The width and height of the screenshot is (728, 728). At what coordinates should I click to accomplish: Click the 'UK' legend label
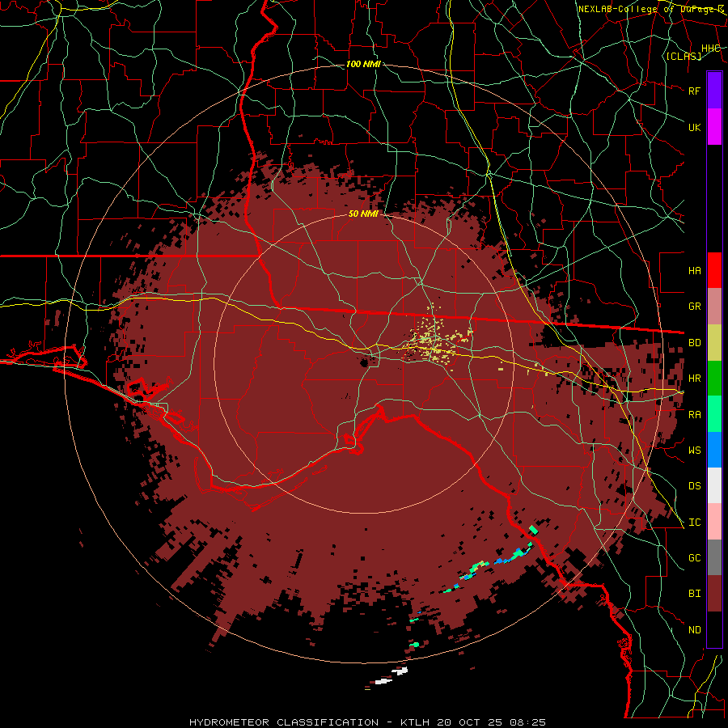695,127
